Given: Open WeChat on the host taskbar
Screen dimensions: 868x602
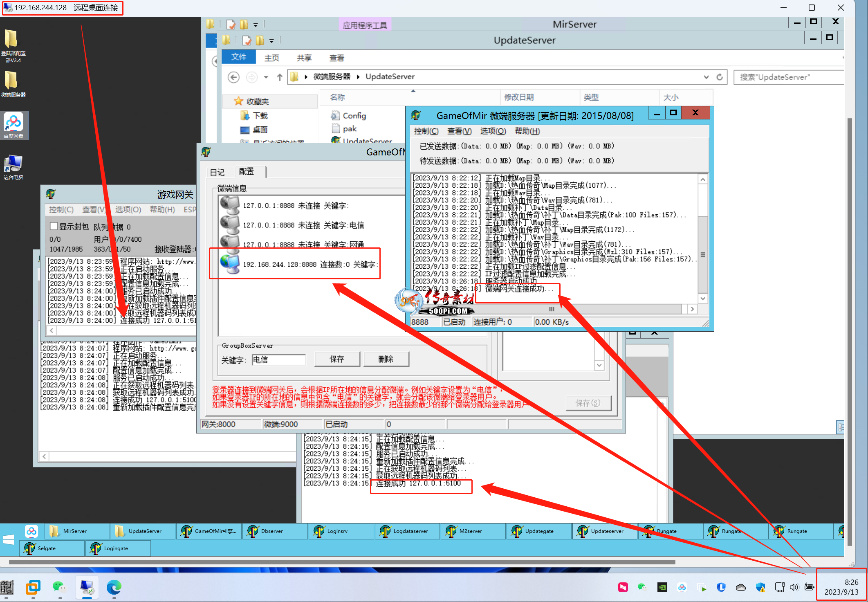Looking at the screenshot, I should tap(60, 588).
